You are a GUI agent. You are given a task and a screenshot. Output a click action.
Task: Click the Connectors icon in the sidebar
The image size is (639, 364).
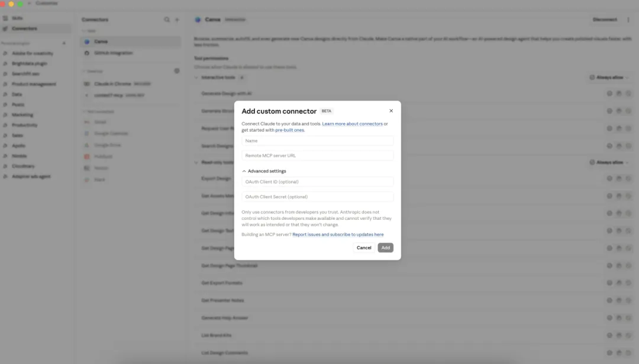(x=5, y=28)
